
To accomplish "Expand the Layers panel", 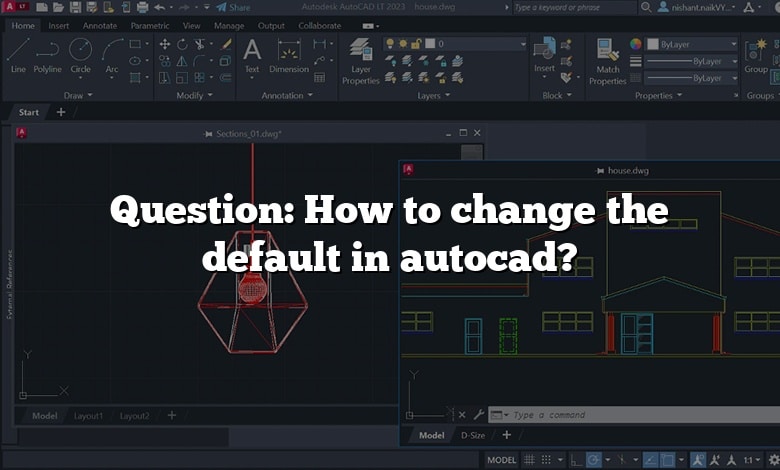I will pos(433,95).
